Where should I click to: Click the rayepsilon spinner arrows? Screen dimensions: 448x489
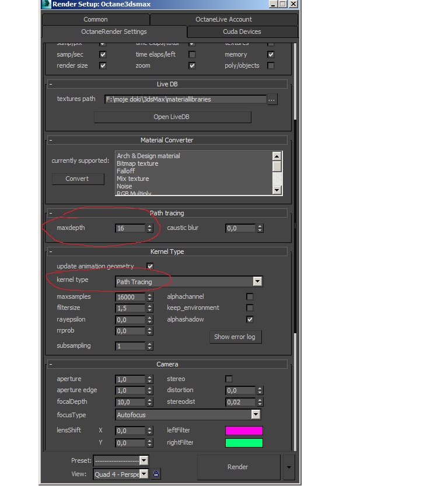(150, 320)
